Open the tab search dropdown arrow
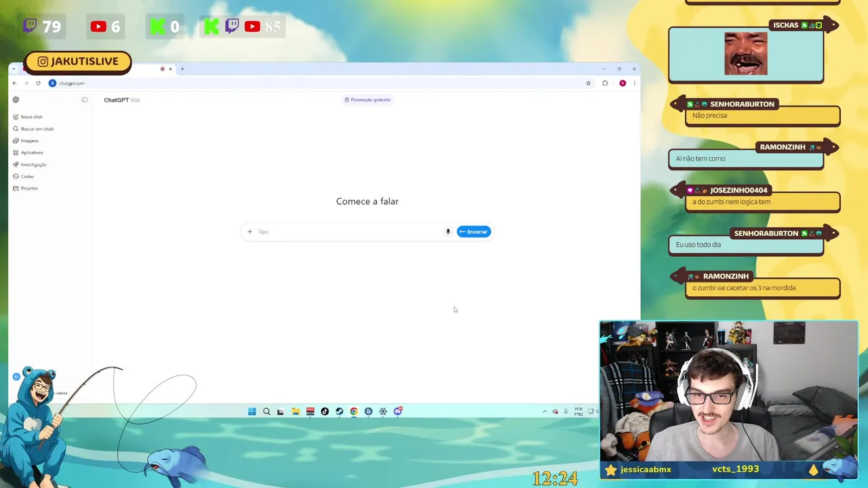 (14, 68)
